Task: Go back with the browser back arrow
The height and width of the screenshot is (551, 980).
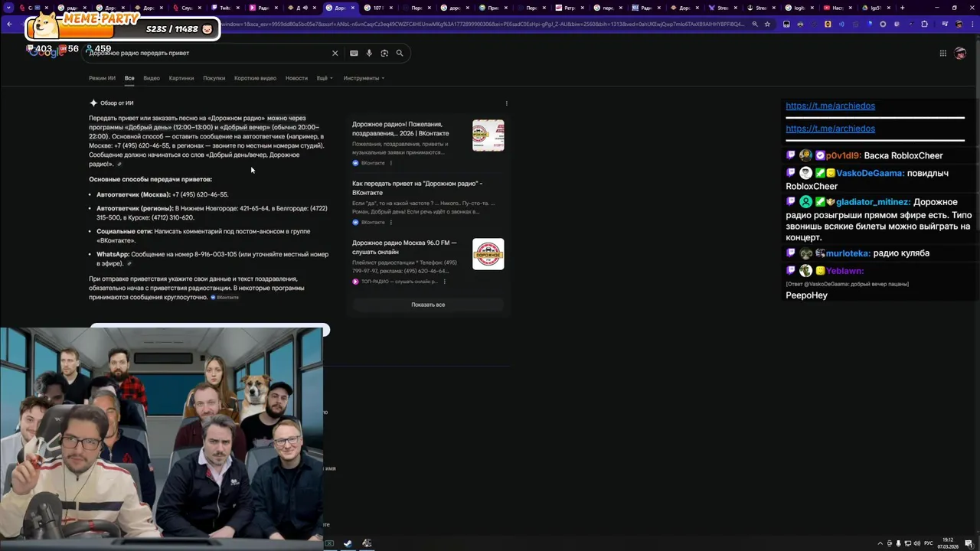Action: pos(9,24)
